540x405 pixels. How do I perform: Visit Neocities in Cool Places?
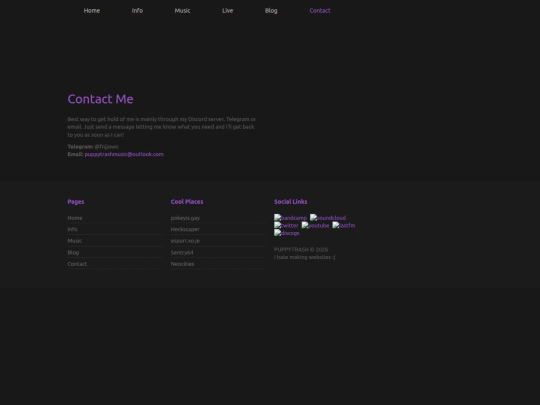tap(183, 264)
